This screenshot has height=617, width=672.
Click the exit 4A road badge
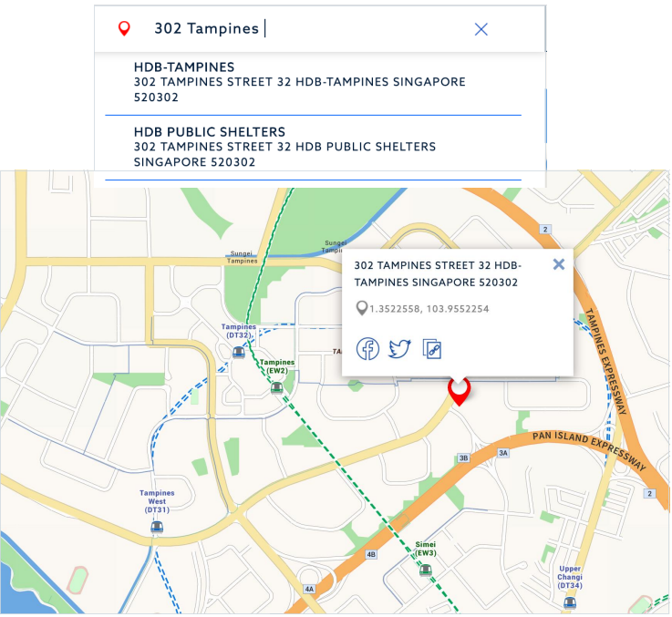(309, 589)
